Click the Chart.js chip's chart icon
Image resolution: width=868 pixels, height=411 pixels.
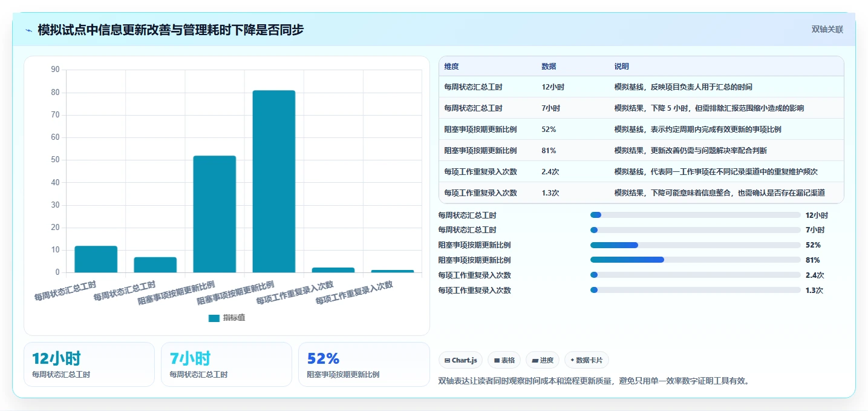(447, 360)
